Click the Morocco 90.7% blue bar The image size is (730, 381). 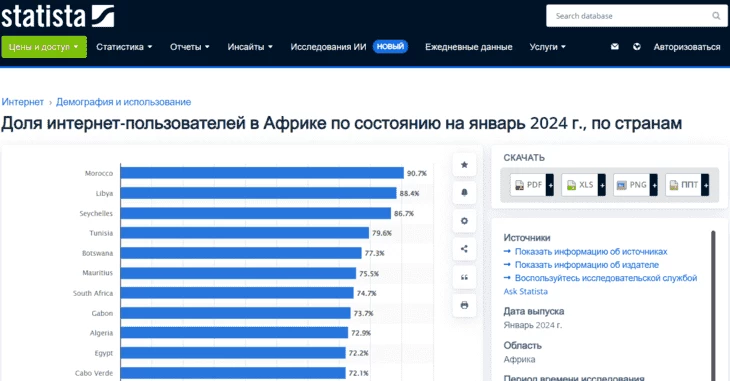[262, 173]
